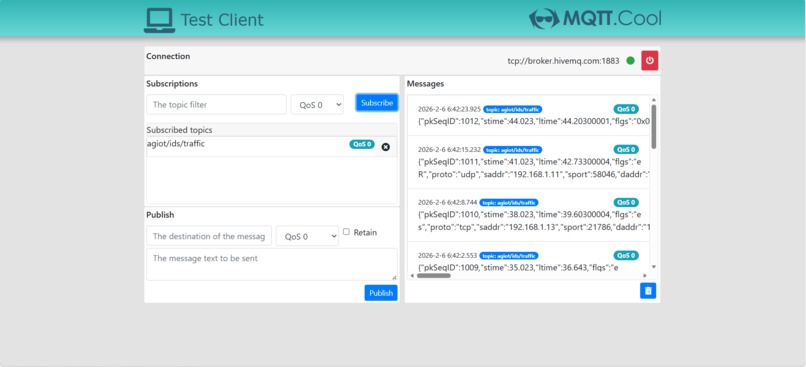Click timestamp 2026-2-6 6:42:15.232
Image resolution: width=806 pixels, height=367 pixels.
[x=449, y=150]
